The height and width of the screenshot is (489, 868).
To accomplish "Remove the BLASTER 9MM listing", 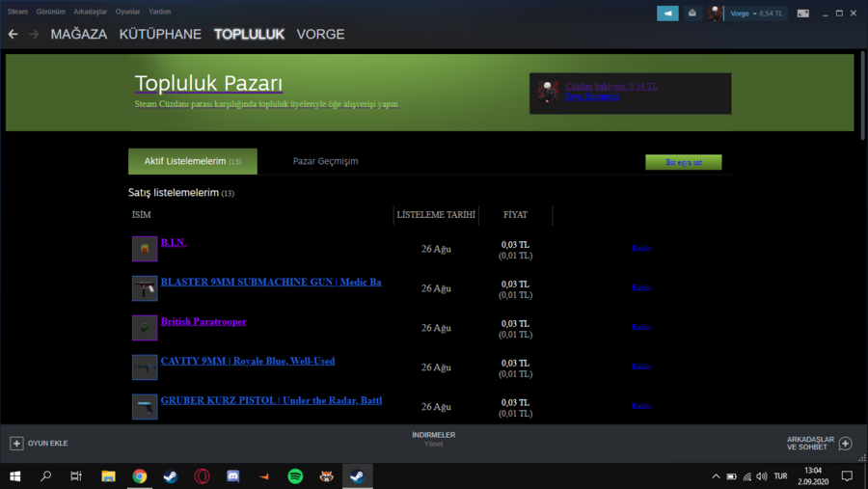I will pos(641,287).
